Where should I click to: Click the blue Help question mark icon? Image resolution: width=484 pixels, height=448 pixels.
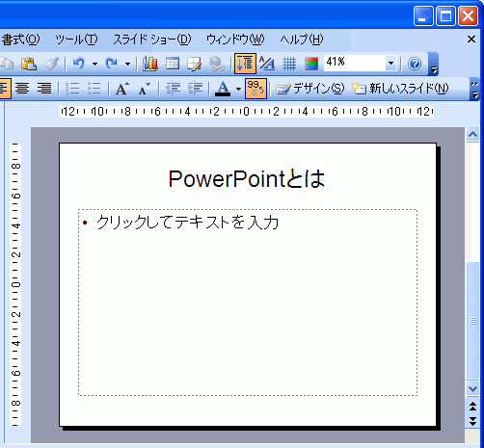[x=415, y=64]
